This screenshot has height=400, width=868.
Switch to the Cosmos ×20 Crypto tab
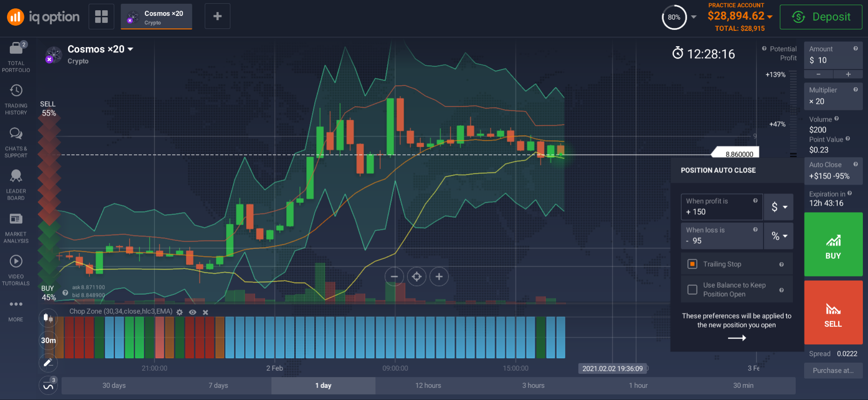[156, 17]
